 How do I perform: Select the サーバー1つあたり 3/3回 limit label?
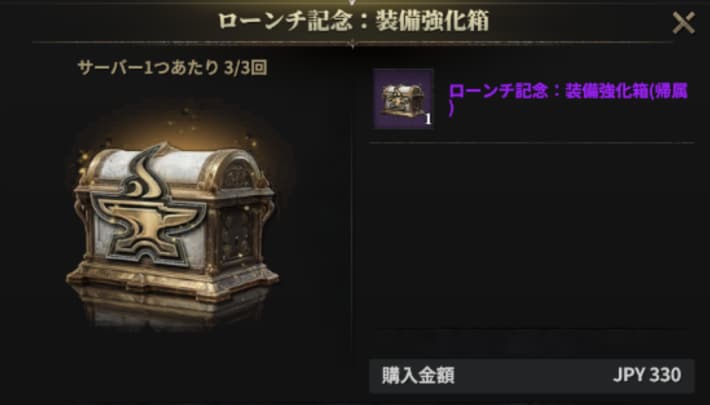click(172, 68)
